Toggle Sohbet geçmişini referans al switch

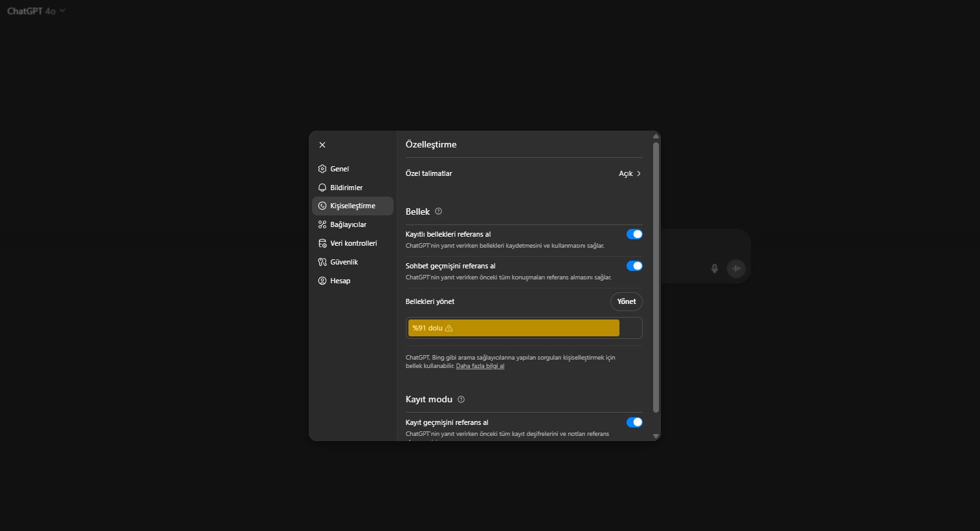tap(634, 266)
